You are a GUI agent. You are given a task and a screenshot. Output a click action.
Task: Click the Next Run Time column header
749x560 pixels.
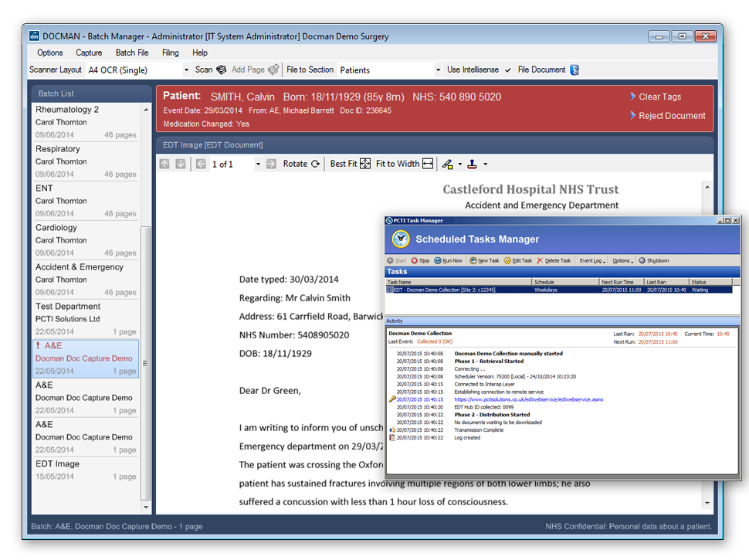[x=622, y=282]
